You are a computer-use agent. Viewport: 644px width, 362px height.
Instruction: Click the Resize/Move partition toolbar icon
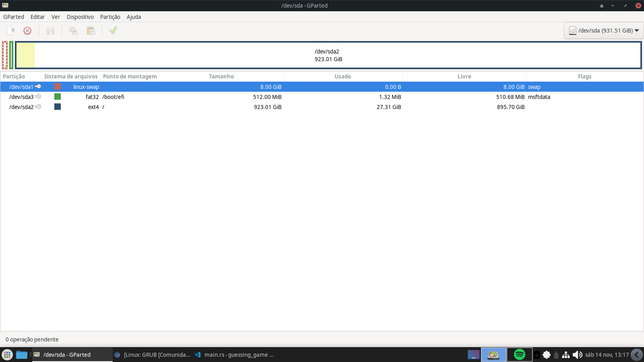pos(50,31)
